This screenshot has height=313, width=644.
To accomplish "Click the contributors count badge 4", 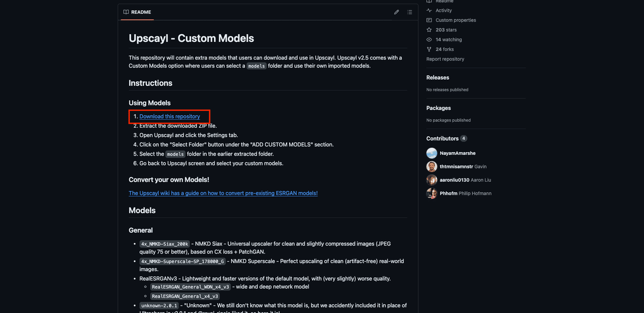I will click(x=464, y=138).
